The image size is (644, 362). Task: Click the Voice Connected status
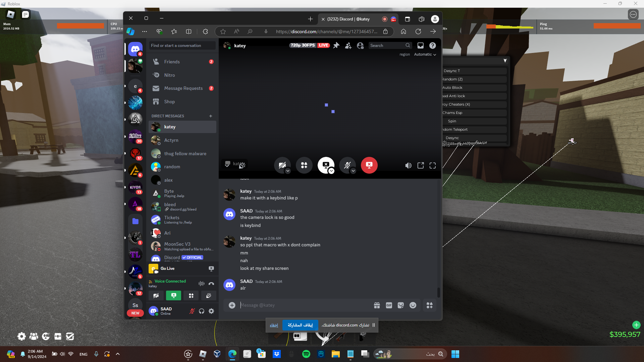pyautogui.click(x=170, y=281)
